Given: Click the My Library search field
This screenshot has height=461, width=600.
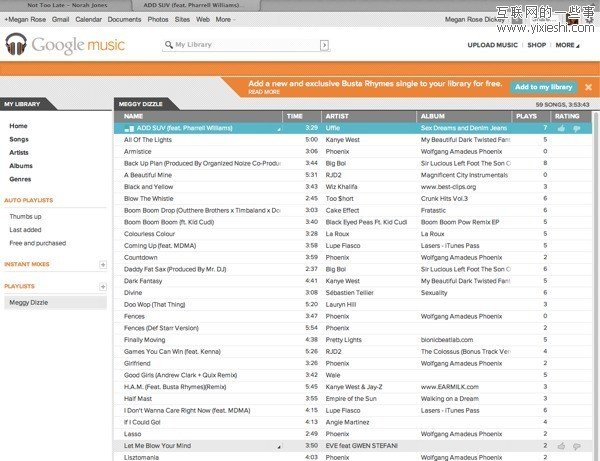Looking at the screenshot, I should pyautogui.click(x=245, y=45).
